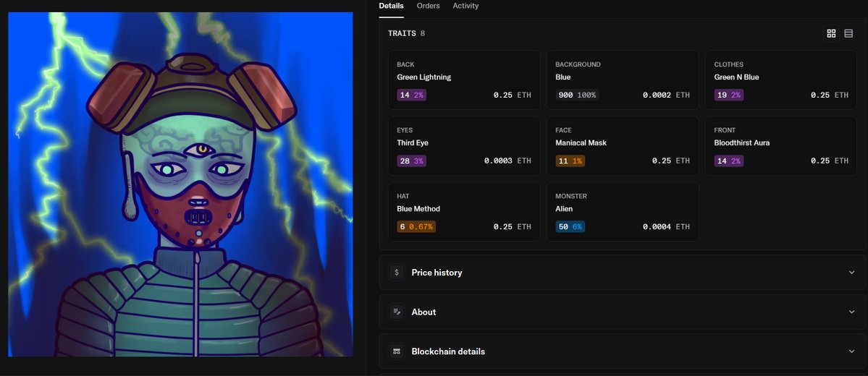Image resolution: width=868 pixels, height=376 pixels.
Task: Open the Back Green Lightning trait card
Action: pos(464,80)
